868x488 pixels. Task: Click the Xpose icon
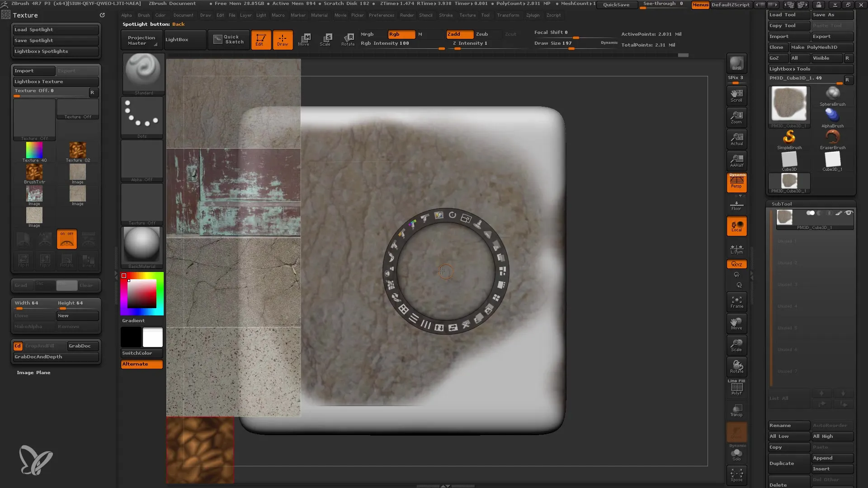736,475
